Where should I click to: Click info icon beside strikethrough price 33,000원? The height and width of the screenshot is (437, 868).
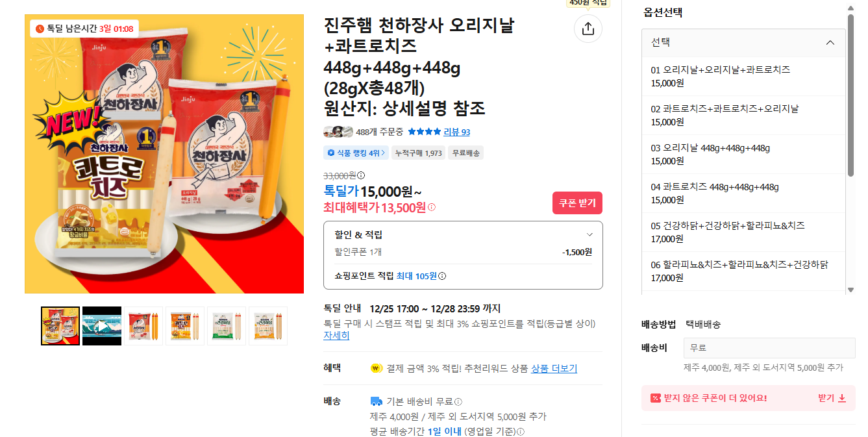pyautogui.click(x=361, y=175)
